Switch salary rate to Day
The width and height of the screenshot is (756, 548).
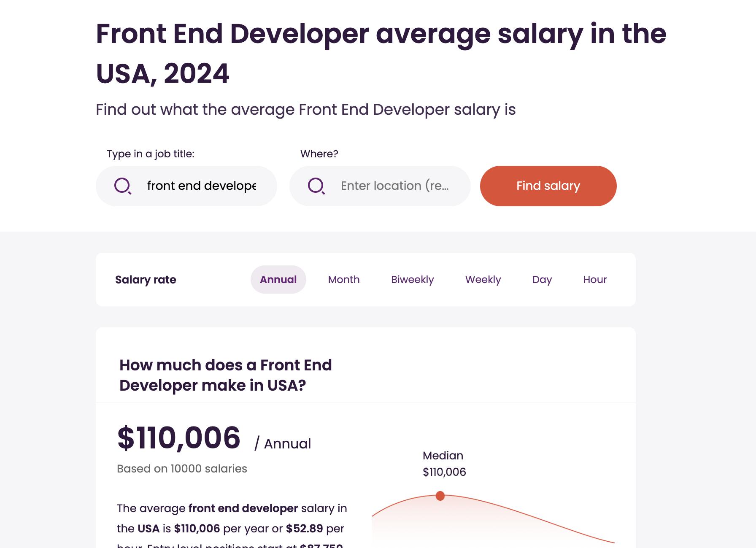coord(542,279)
